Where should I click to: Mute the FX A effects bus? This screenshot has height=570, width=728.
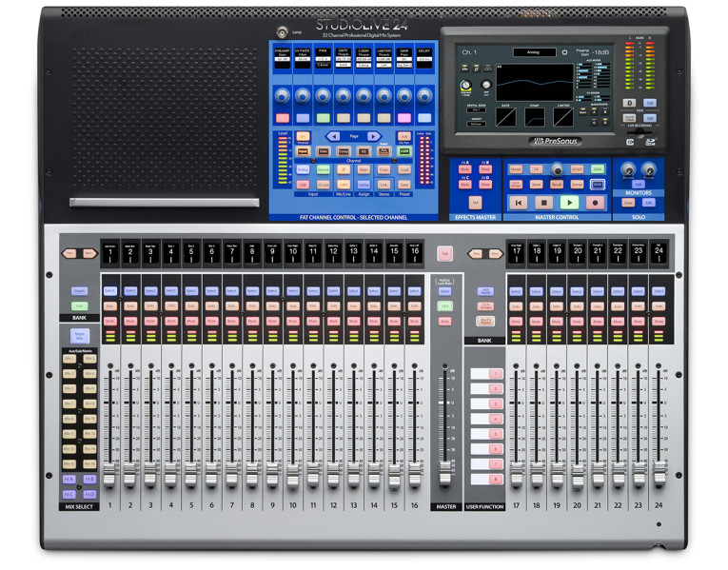click(x=464, y=169)
